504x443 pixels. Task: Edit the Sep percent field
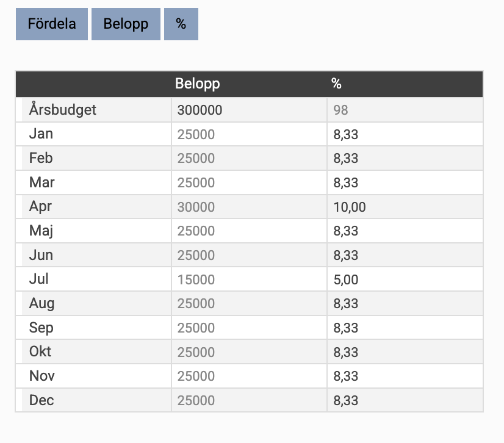point(405,328)
